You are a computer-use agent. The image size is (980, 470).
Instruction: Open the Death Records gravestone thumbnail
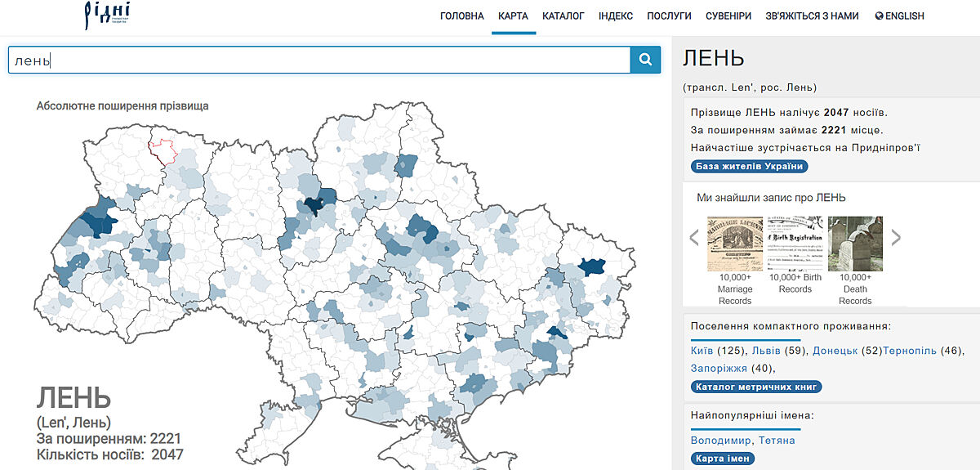(x=855, y=244)
